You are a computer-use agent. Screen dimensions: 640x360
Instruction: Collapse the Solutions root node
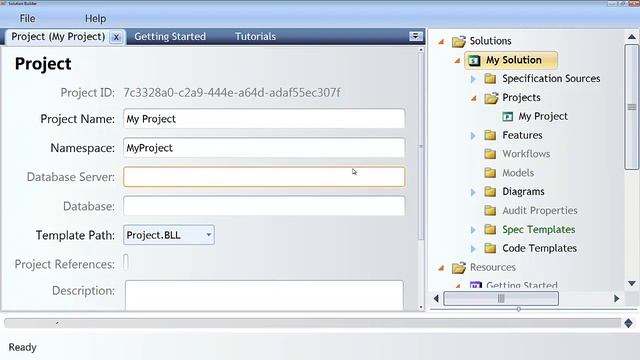click(441, 41)
